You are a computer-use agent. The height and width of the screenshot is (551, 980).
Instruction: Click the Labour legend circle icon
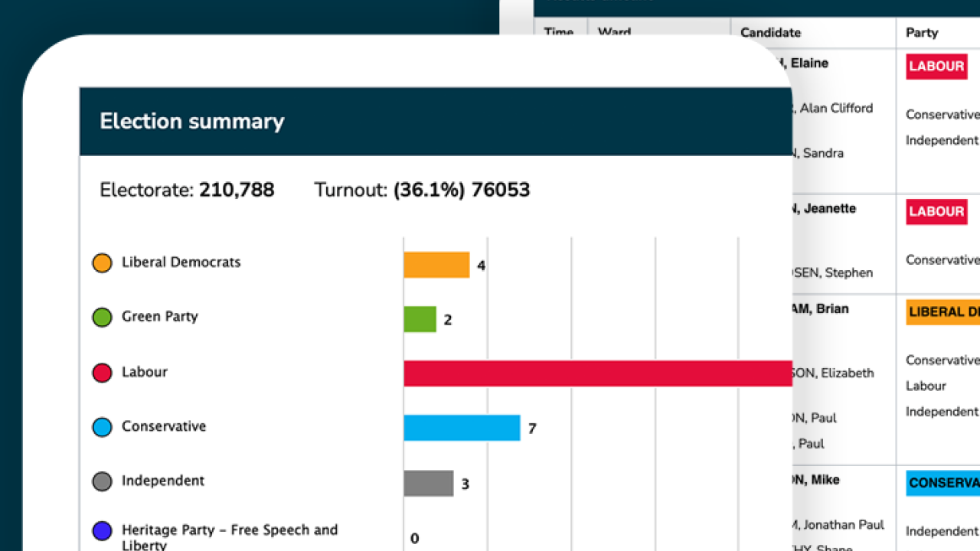point(102,373)
